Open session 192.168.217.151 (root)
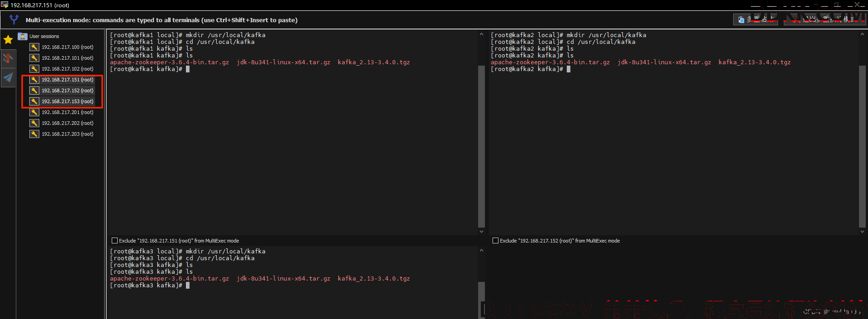Screen dimensions: 868x319 [x=67, y=80]
